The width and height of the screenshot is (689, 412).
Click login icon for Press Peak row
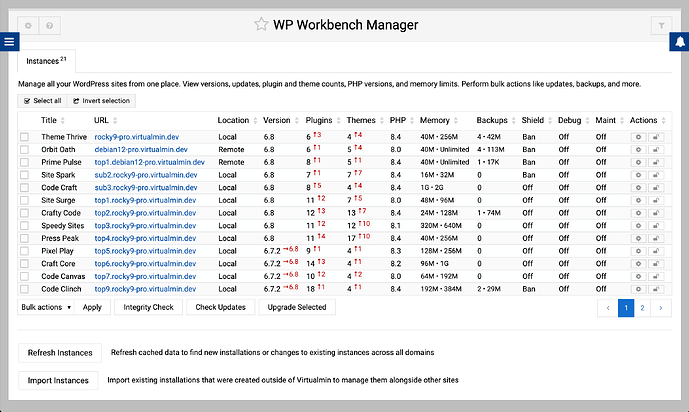click(656, 239)
